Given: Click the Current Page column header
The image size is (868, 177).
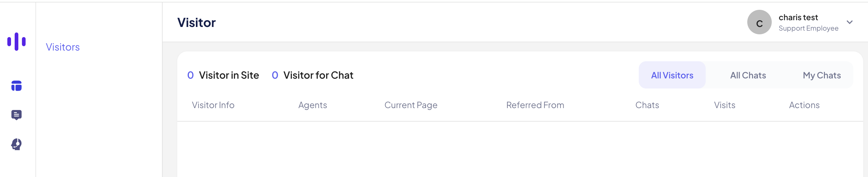Looking at the screenshot, I should (x=410, y=105).
